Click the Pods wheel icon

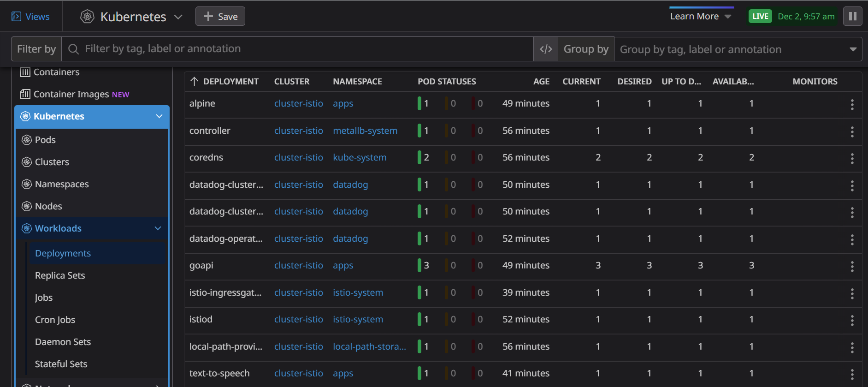27,140
